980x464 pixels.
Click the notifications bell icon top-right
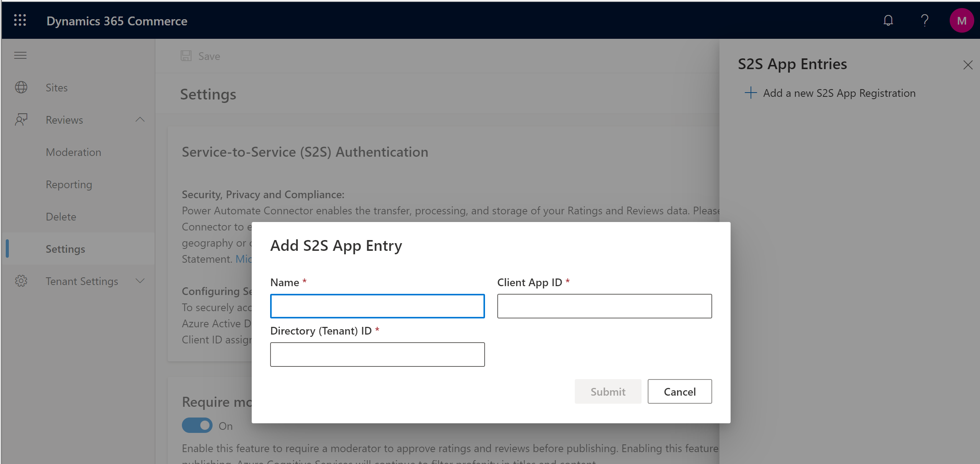pyautogui.click(x=889, y=21)
